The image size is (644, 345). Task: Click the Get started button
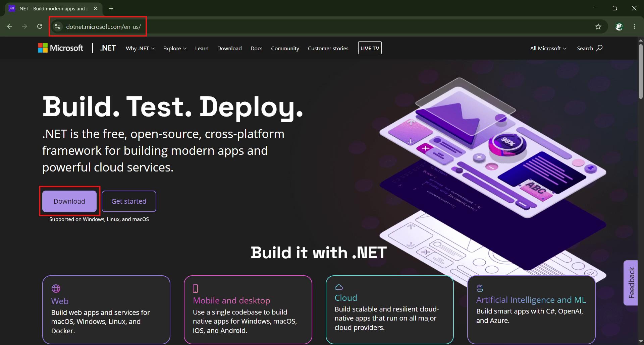click(x=129, y=201)
